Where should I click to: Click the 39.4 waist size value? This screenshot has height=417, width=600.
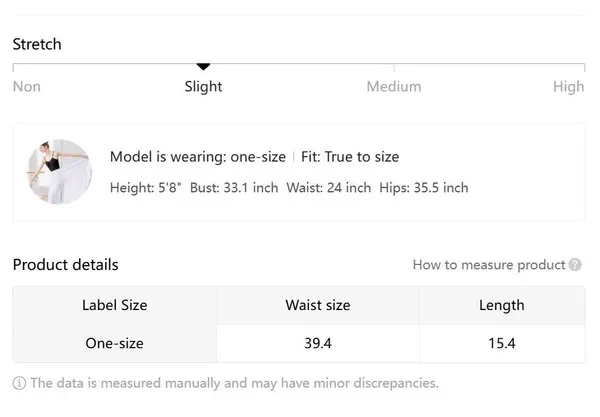click(318, 343)
